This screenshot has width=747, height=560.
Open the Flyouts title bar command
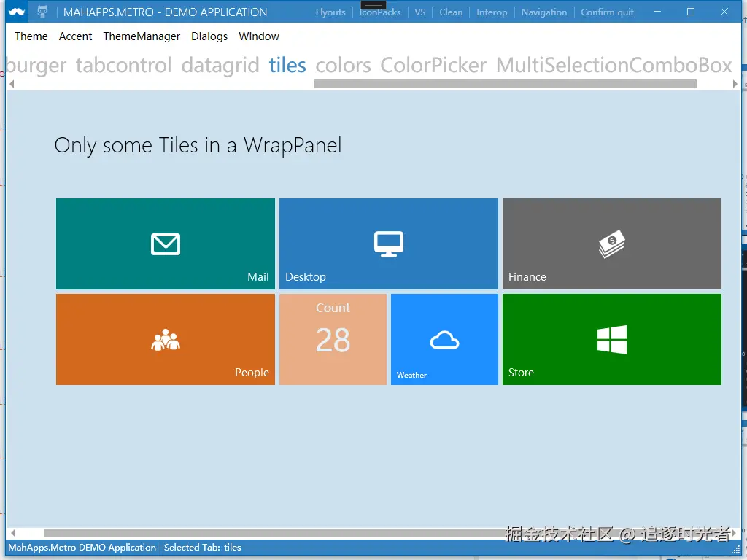(330, 12)
